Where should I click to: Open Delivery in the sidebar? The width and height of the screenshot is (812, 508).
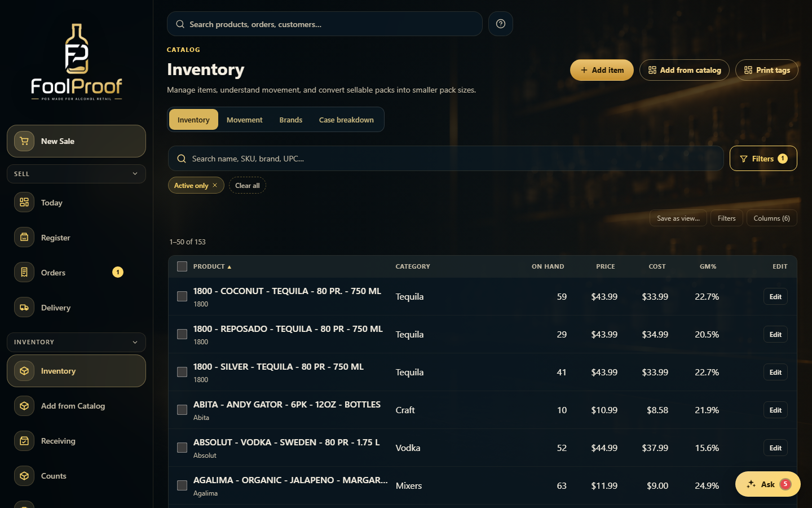[76, 307]
